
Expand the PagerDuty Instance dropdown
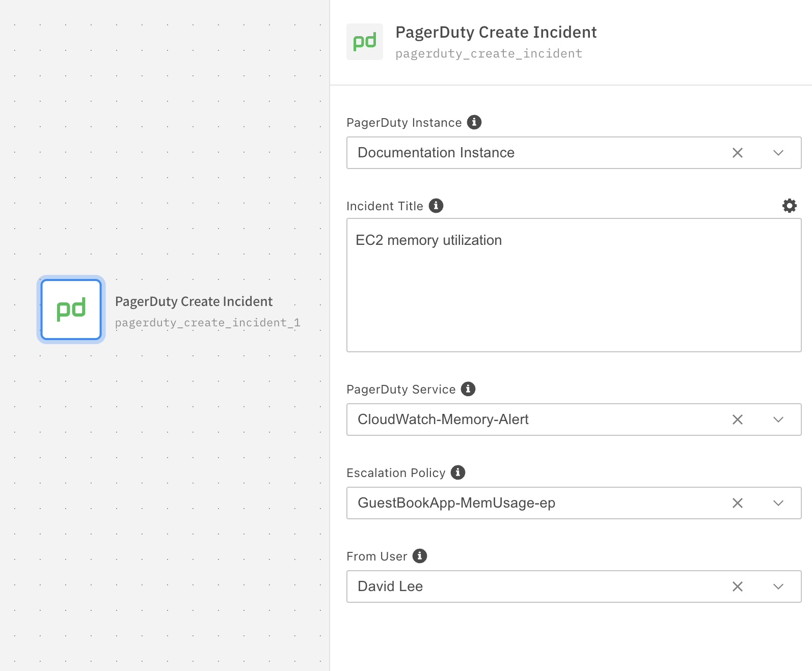pyautogui.click(x=778, y=153)
